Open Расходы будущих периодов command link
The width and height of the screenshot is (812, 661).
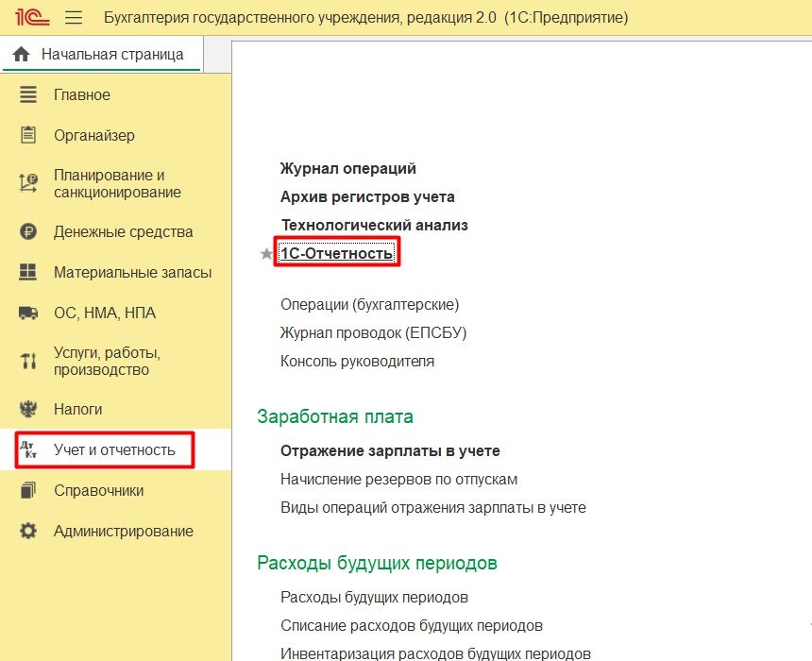[374, 598]
